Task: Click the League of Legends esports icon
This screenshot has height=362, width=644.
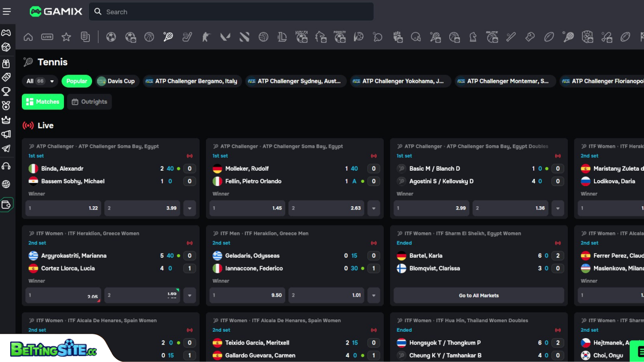Action: [x=283, y=36]
